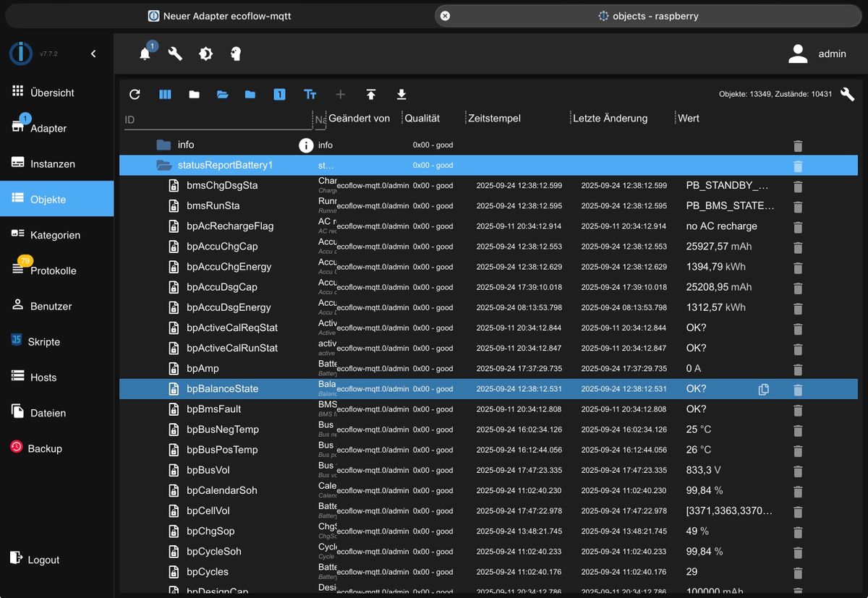
Task: Open the notifications bell icon
Action: pyautogui.click(x=145, y=54)
